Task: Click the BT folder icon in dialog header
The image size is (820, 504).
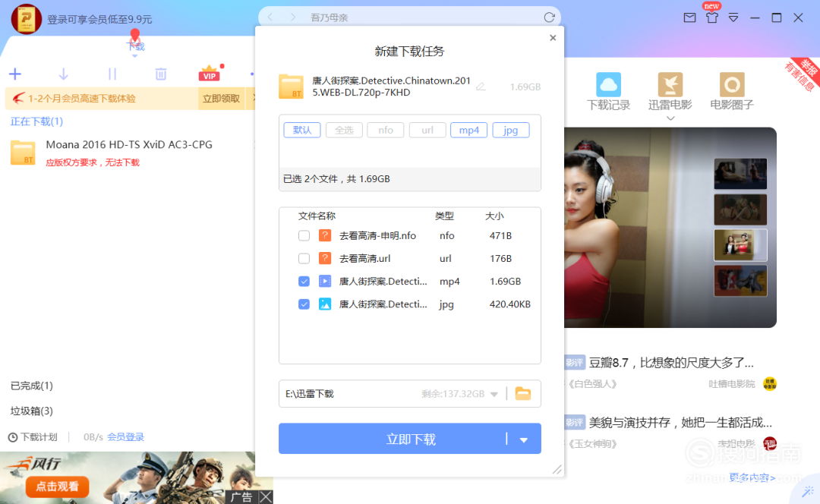Action: click(x=292, y=87)
